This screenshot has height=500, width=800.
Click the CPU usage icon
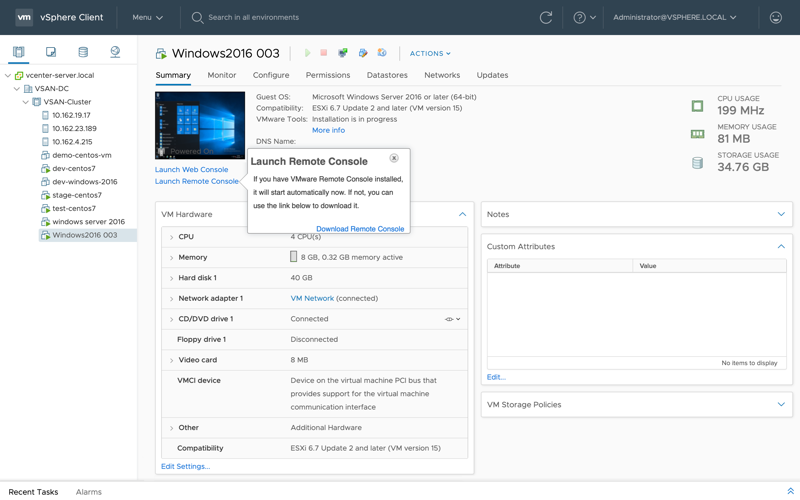tap(697, 106)
